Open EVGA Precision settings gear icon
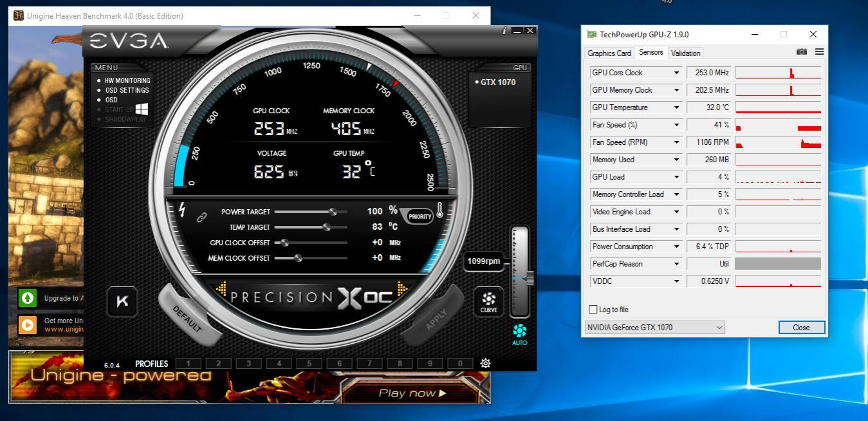Viewport: 868px width, 421px height. pyautogui.click(x=486, y=363)
